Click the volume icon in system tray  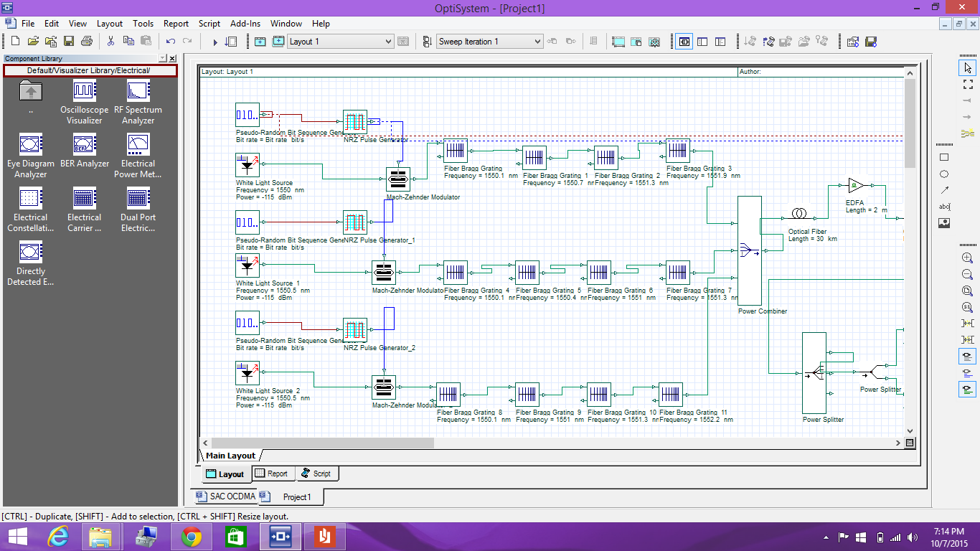click(x=913, y=537)
